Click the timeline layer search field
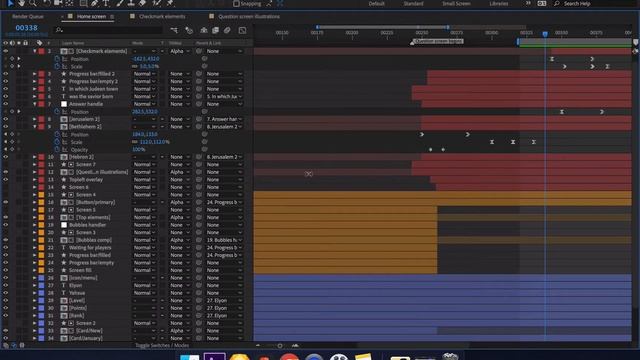The image size is (640, 360). (109, 30)
